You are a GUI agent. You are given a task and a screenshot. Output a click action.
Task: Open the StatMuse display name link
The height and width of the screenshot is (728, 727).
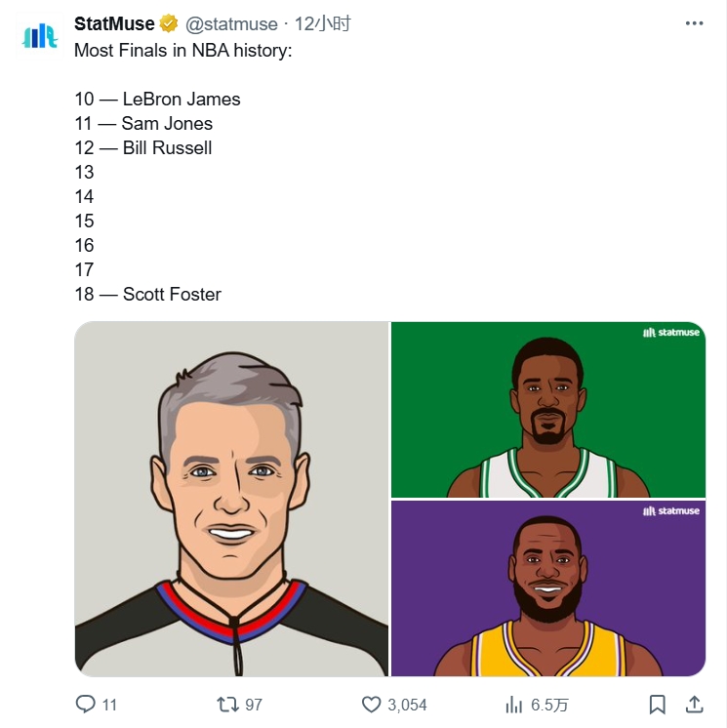coord(114,24)
